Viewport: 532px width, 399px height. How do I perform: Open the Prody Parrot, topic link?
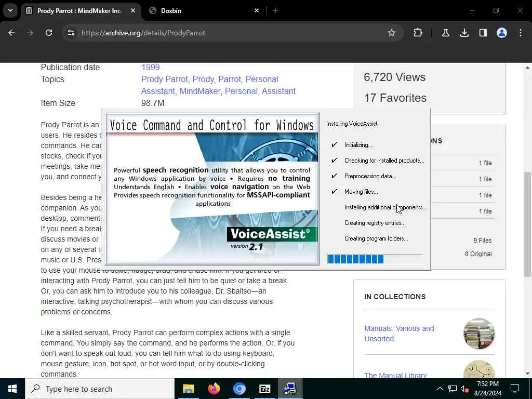click(x=165, y=79)
